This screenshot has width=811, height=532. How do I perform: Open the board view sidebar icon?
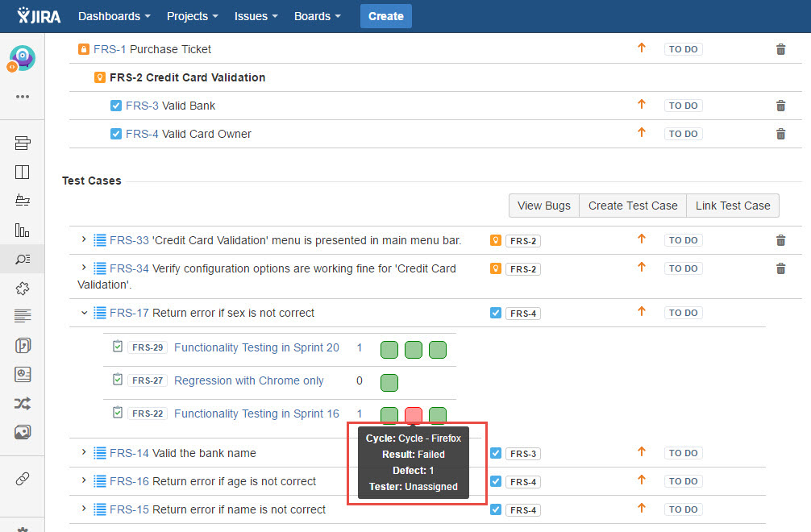click(x=23, y=172)
